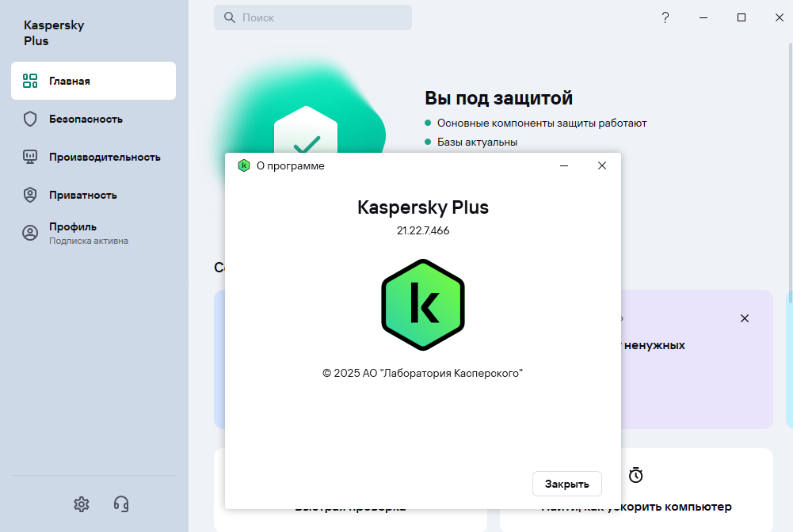Click Основные компоненты защиты работают status line
Viewport: 793px width, 532px height.
click(x=542, y=123)
